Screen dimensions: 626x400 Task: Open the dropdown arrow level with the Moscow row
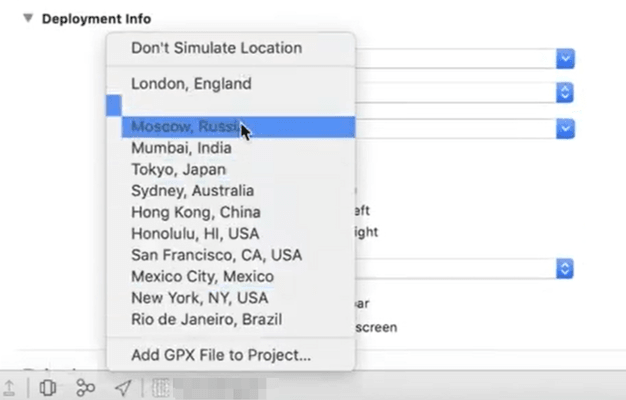point(565,129)
